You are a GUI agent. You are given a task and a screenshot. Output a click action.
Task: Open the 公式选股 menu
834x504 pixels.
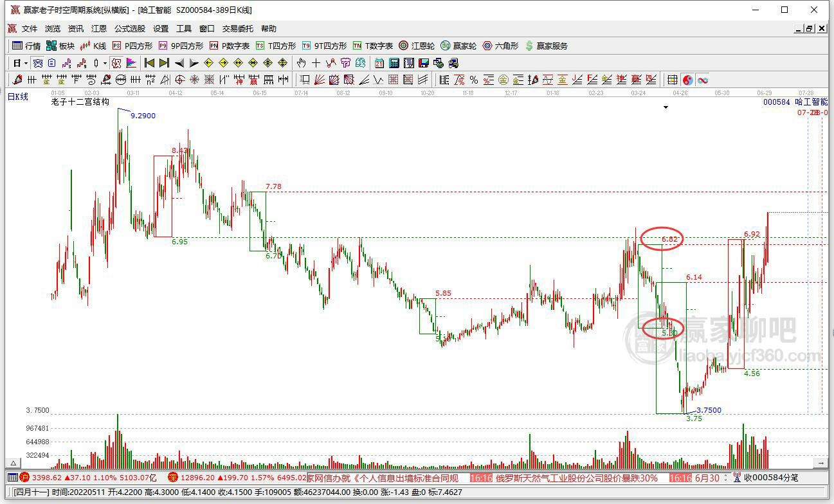pyautogui.click(x=130, y=29)
